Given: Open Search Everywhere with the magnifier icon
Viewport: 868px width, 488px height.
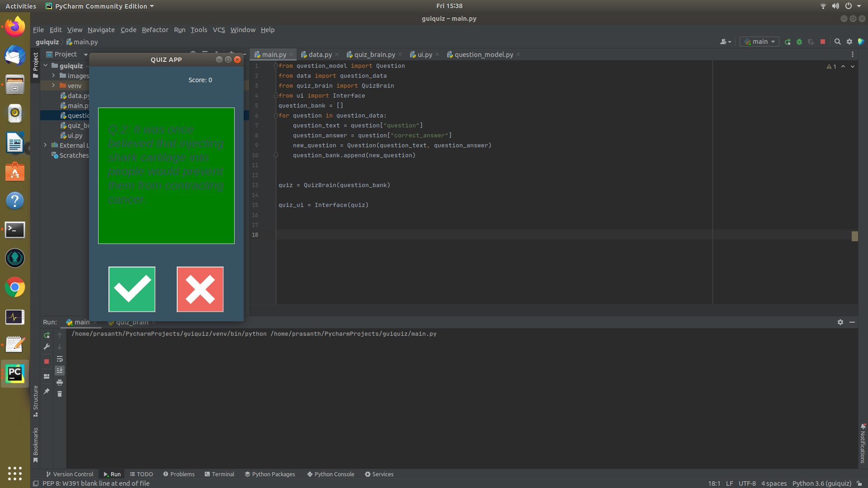Looking at the screenshot, I should [x=838, y=42].
